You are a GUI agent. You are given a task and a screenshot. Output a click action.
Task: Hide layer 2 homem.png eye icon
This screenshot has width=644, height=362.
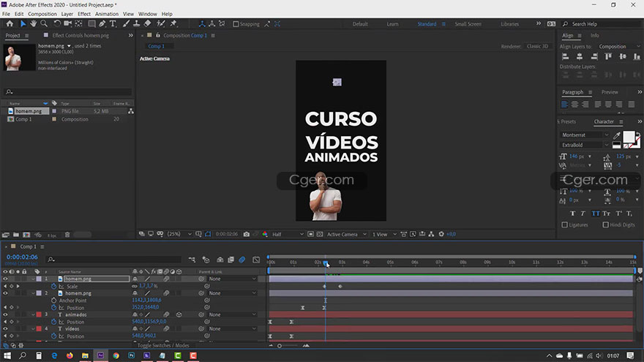click(x=5, y=293)
